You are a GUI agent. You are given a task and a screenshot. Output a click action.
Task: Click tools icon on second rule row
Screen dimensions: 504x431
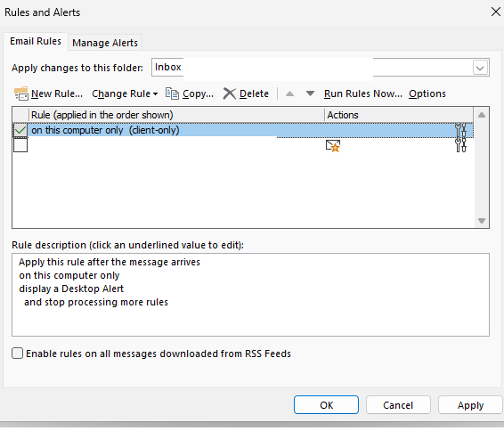tap(460, 145)
